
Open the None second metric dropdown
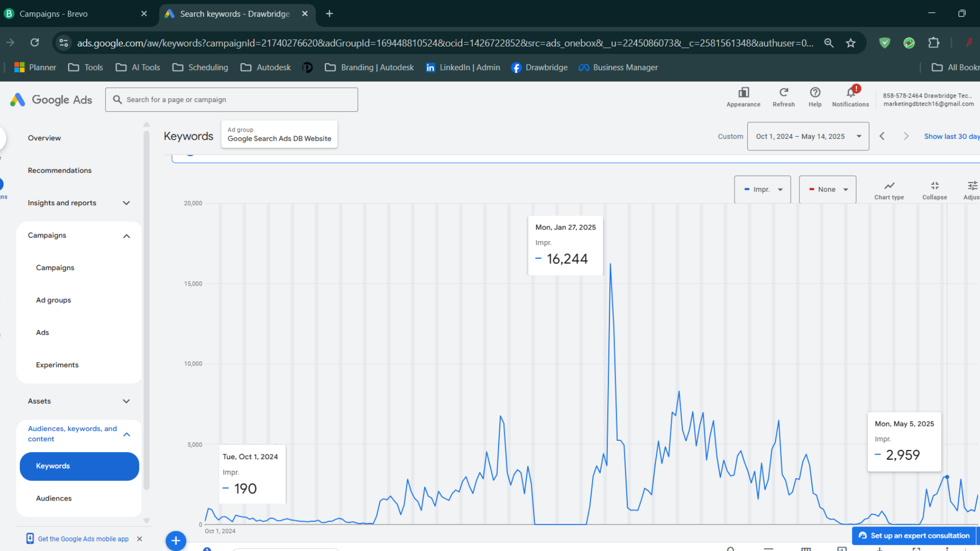pyautogui.click(x=827, y=189)
